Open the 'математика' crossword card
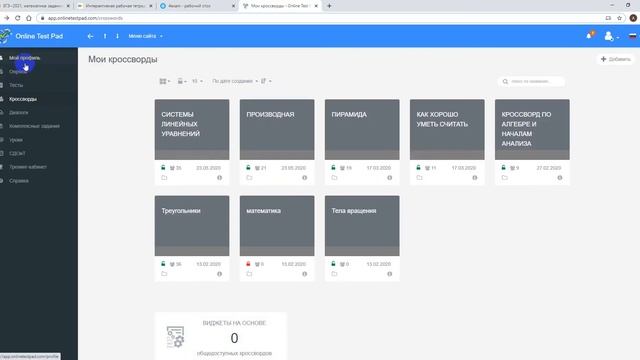Image resolution: width=640 pixels, height=360 pixels. coord(277,226)
